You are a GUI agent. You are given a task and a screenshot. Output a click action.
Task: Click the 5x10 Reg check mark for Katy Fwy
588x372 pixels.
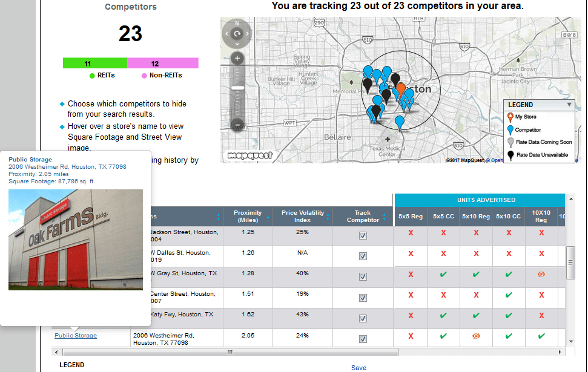pos(476,315)
